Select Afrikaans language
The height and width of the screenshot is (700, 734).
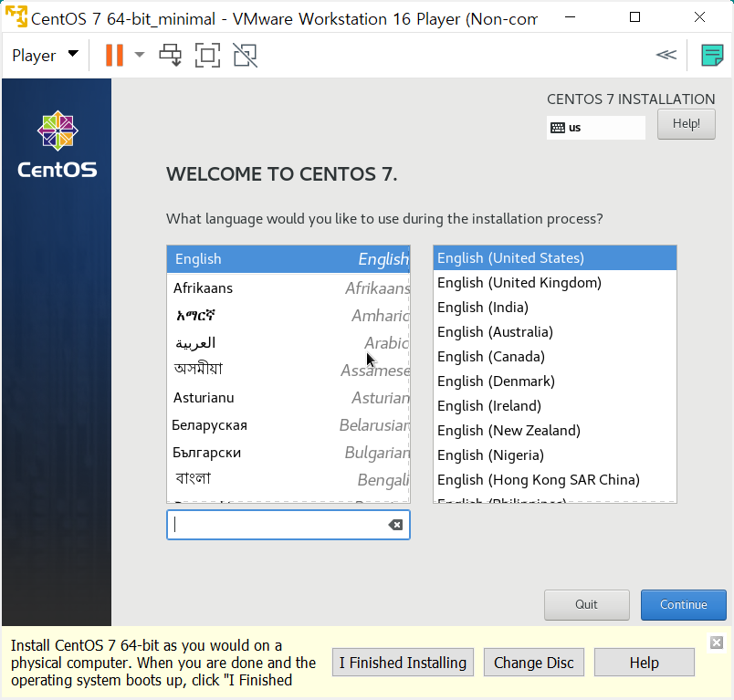coord(288,287)
